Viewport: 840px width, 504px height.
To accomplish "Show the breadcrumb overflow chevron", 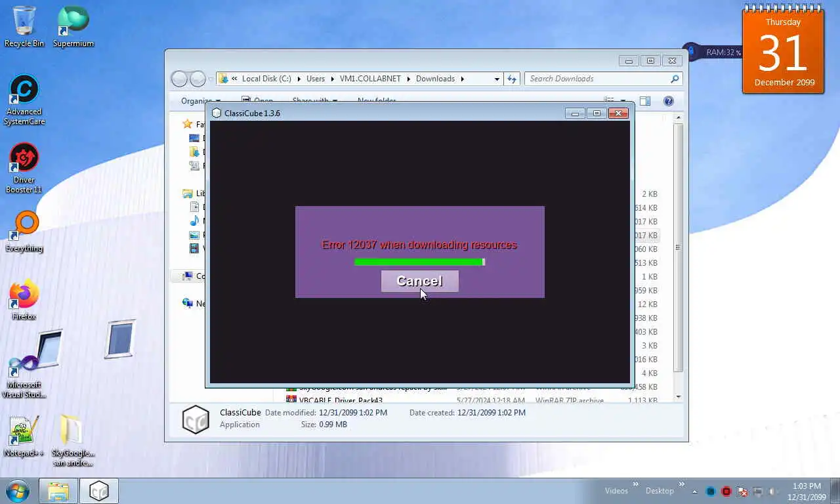I will [234, 79].
